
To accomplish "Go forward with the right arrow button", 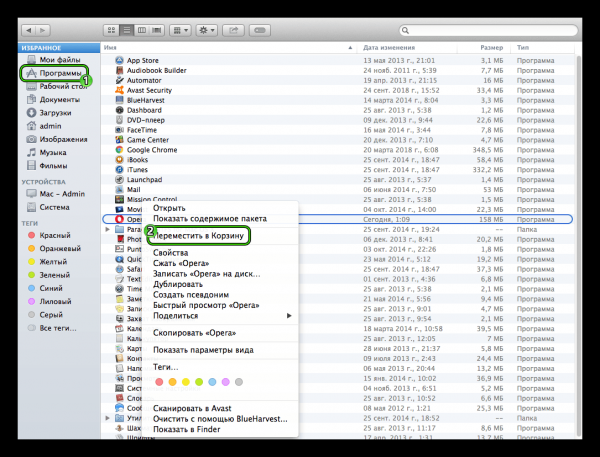I will click(x=43, y=30).
